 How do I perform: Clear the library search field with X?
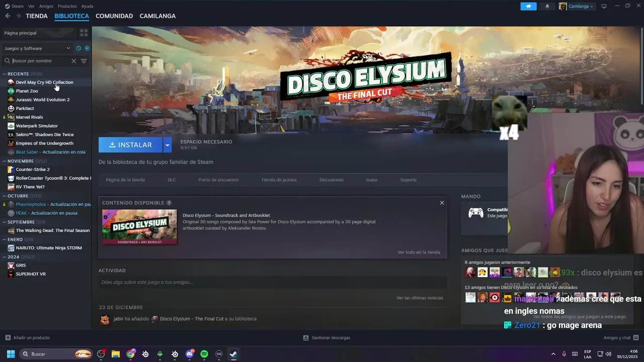pos(73,61)
